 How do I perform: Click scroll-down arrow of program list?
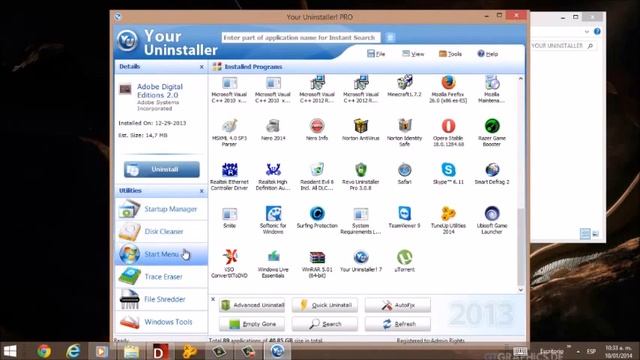520,290
